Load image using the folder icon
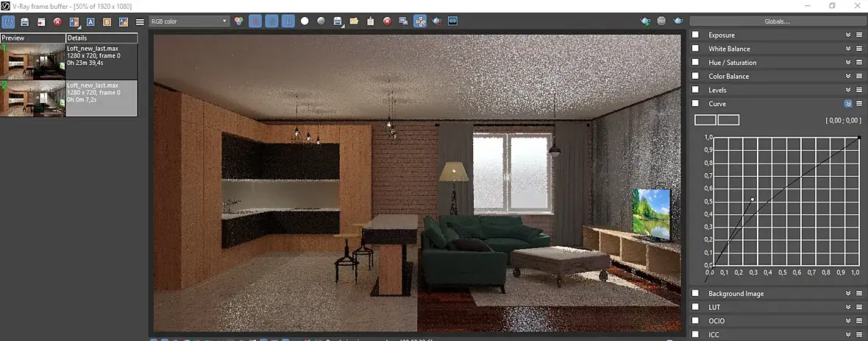The height and width of the screenshot is (341, 868). point(354,21)
